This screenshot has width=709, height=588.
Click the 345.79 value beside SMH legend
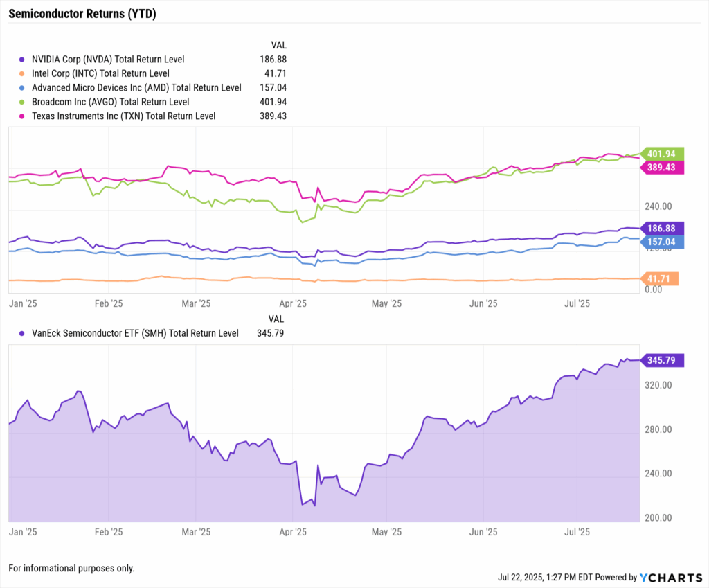coord(271,333)
